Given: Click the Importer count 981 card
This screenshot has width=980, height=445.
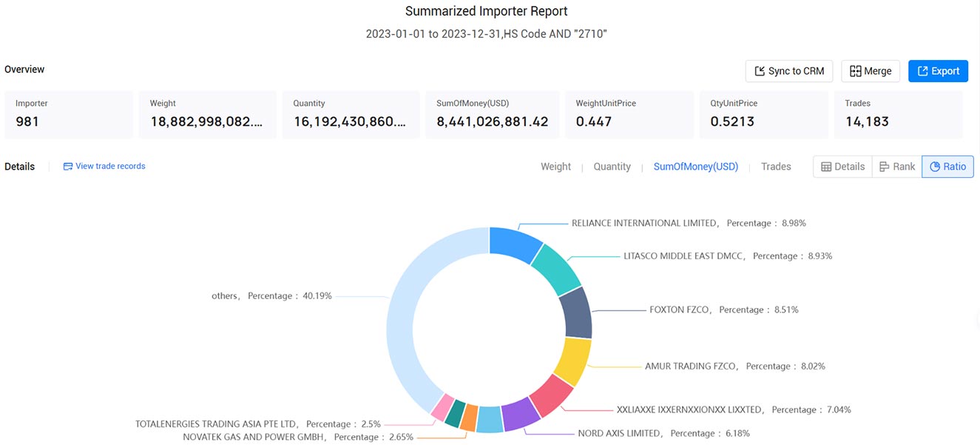Looking at the screenshot, I should pos(69,115).
